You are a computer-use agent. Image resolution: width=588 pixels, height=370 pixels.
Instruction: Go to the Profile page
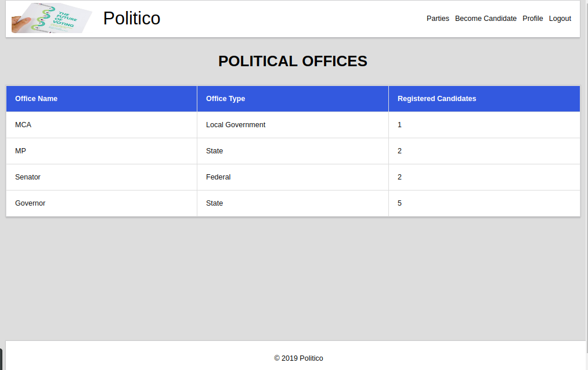coord(532,19)
